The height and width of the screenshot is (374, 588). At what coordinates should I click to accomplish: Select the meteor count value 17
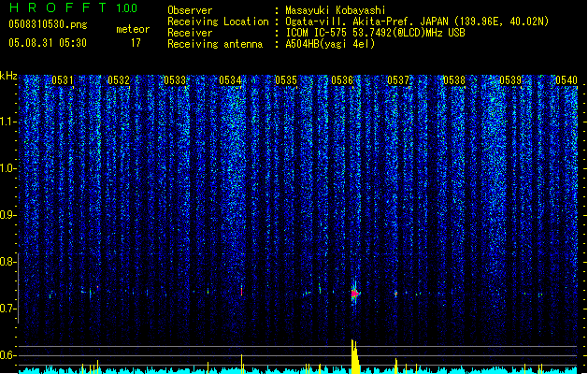pos(136,43)
